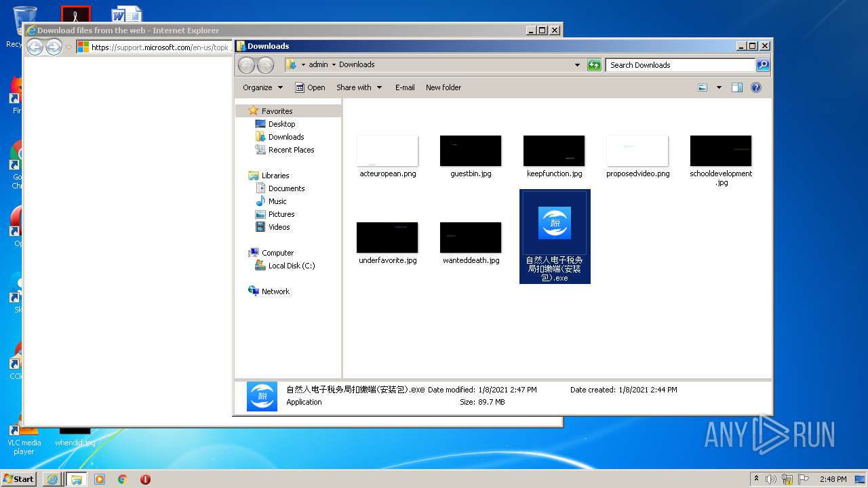
Task: Click the Date modified value in details pane
Action: pyautogui.click(x=507, y=390)
